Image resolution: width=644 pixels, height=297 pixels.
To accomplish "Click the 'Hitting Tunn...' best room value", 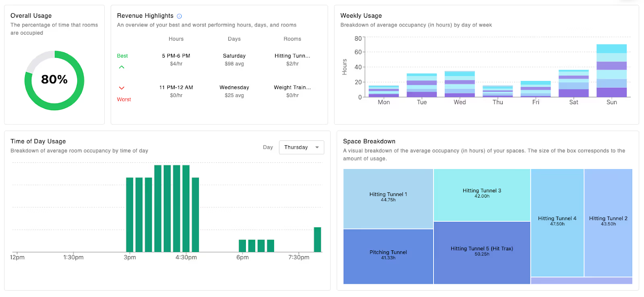I will pos(292,56).
